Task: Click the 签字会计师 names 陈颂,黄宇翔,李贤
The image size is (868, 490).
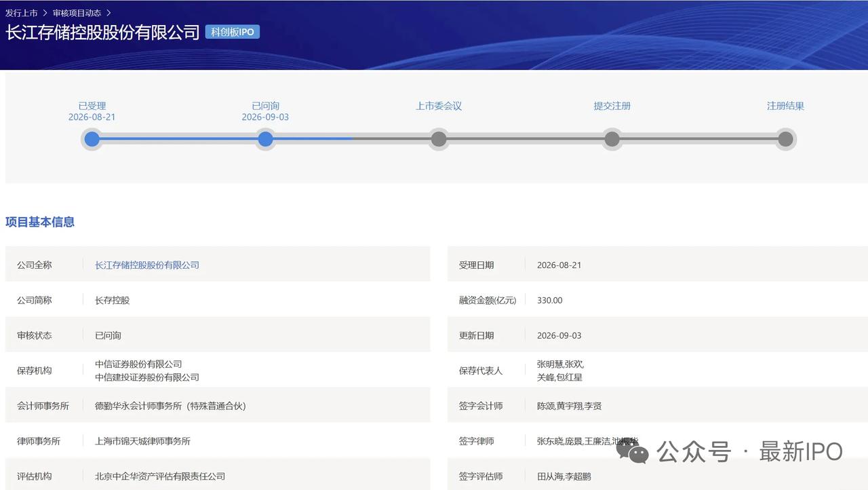Action: [x=569, y=406]
